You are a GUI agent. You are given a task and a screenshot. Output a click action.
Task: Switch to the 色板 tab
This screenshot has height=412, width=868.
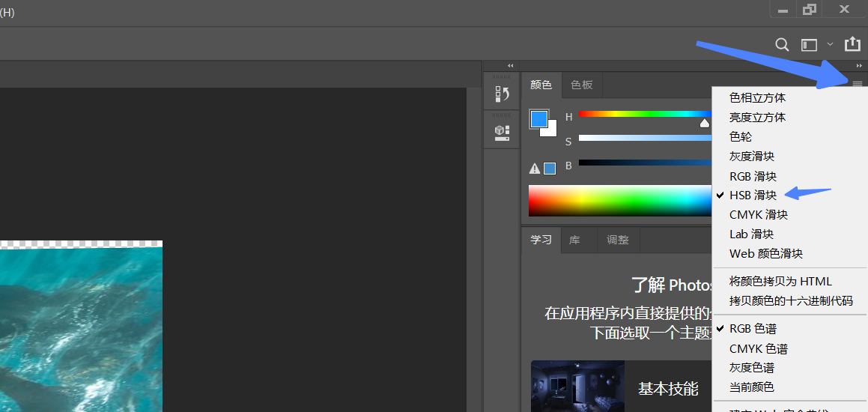click(x=582, y=85)
